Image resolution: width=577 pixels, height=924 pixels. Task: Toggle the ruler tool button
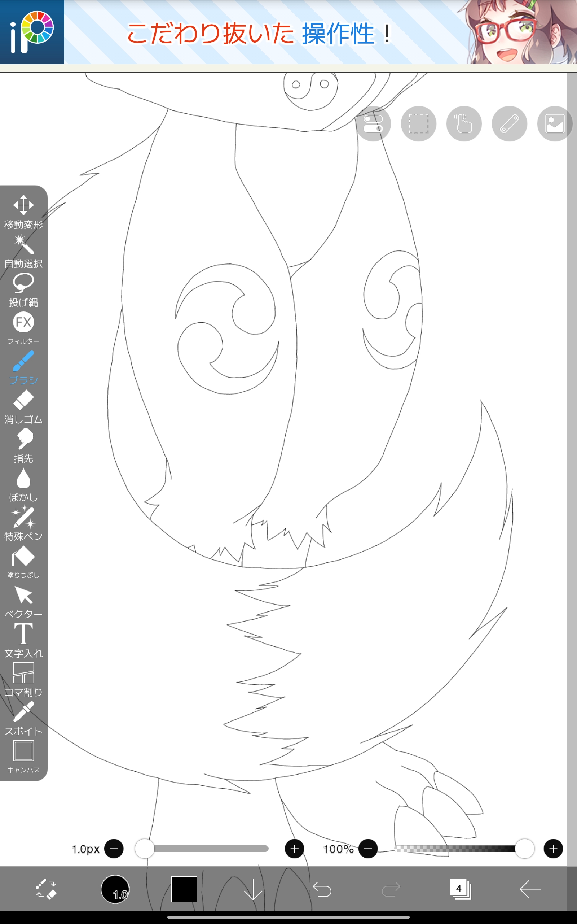[x=509, y=124]
